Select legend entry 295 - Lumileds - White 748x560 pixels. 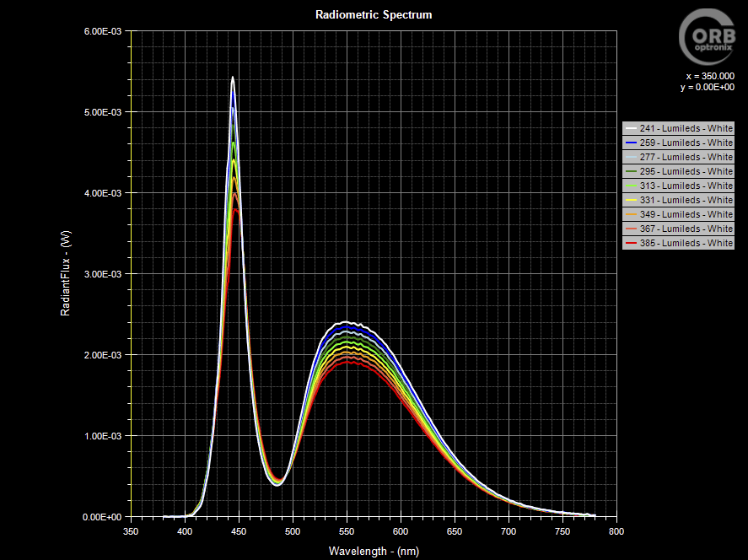click(x=678, y=171)
